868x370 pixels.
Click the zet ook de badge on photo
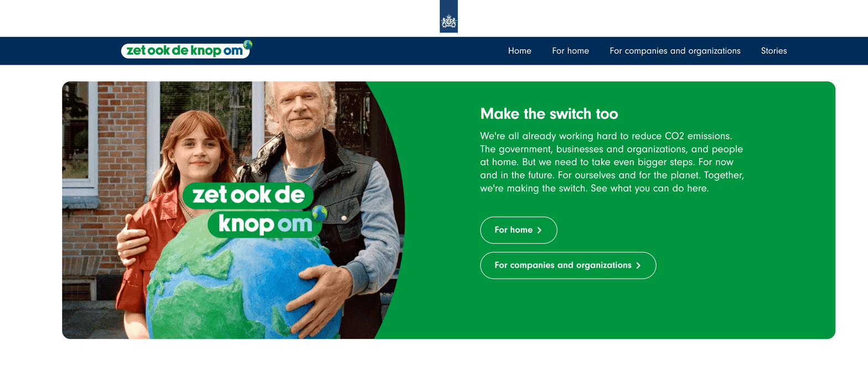point(247,196)
